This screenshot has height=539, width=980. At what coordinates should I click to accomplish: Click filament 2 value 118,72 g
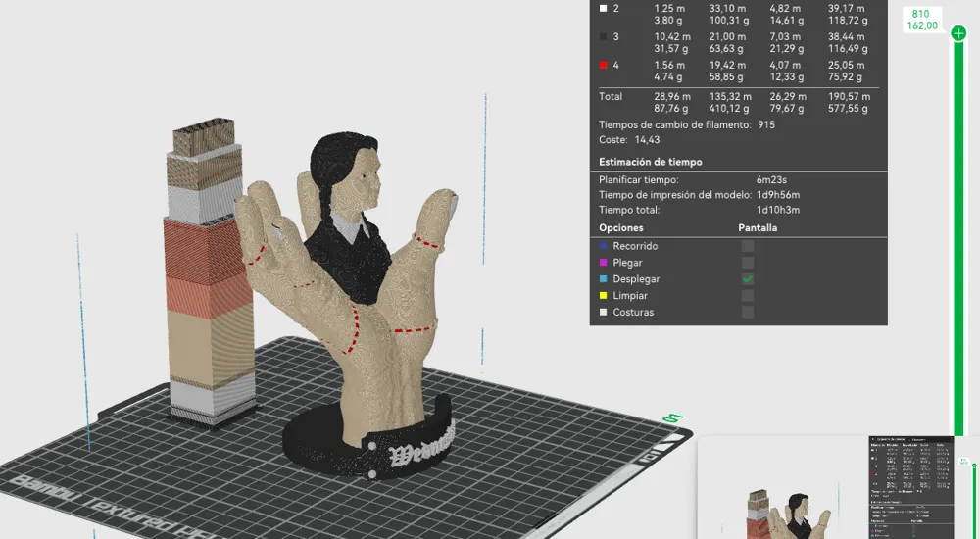click(848, 21)
